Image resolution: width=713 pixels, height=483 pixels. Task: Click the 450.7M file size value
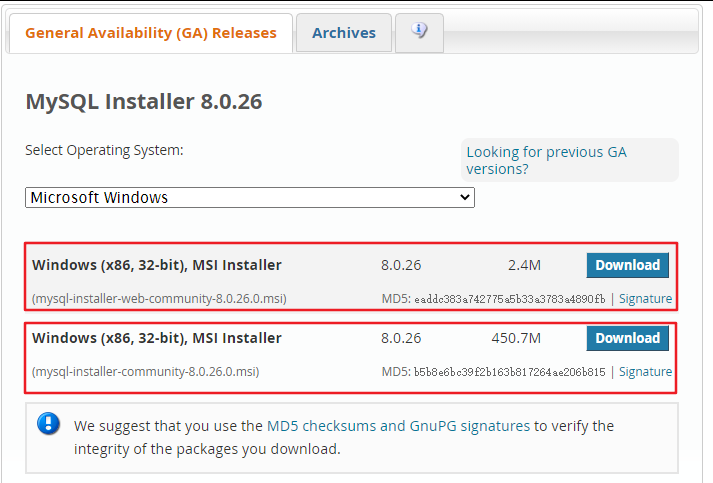[516, 338]
